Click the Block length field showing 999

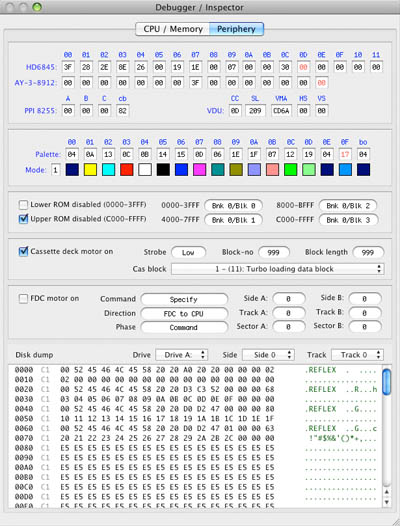(368, 253)
